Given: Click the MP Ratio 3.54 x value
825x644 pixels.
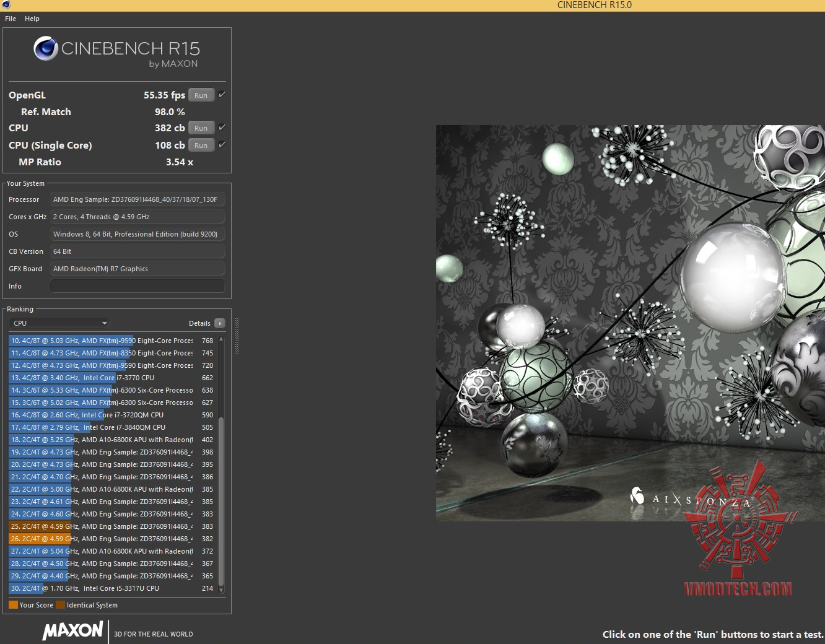Looking at the screenshot, I should pyautogui.click(x=180, y=162).
